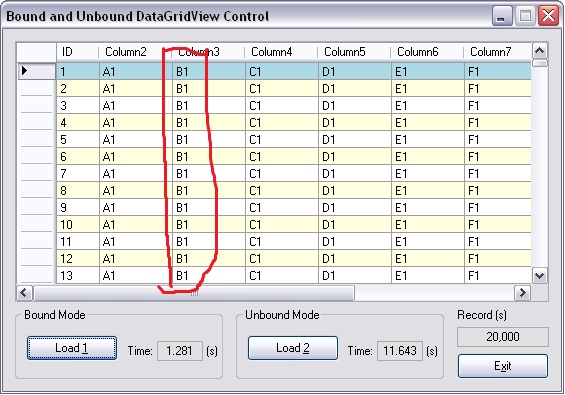Click the horizontal scrollbar thumb
The width and height of the screenshot is (565, 395).
coord(193,293)
